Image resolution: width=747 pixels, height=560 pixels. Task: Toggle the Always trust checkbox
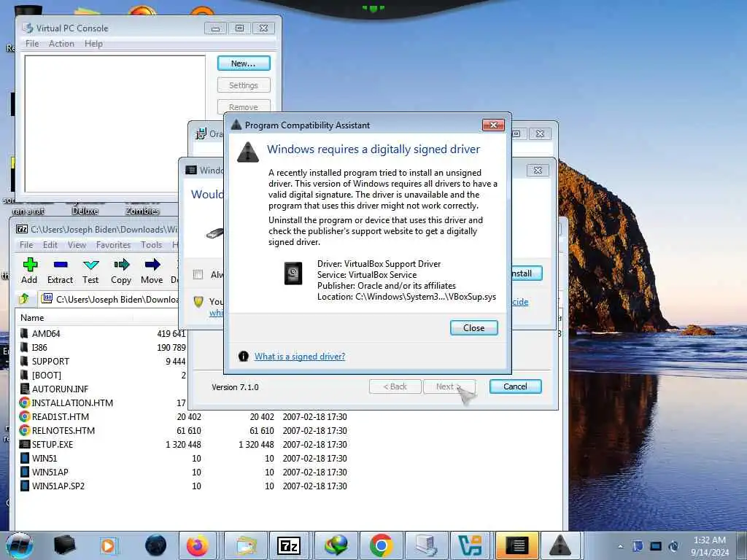click(198, 274)
